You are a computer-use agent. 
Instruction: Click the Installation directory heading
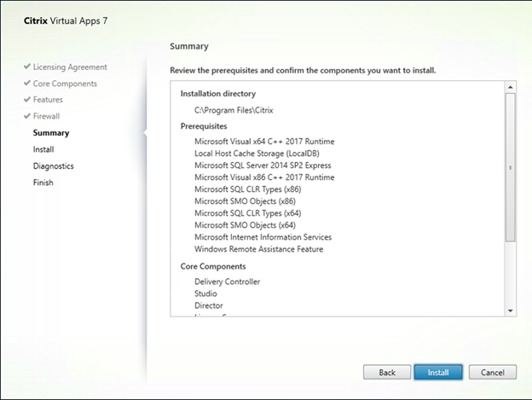pos(217,94)
